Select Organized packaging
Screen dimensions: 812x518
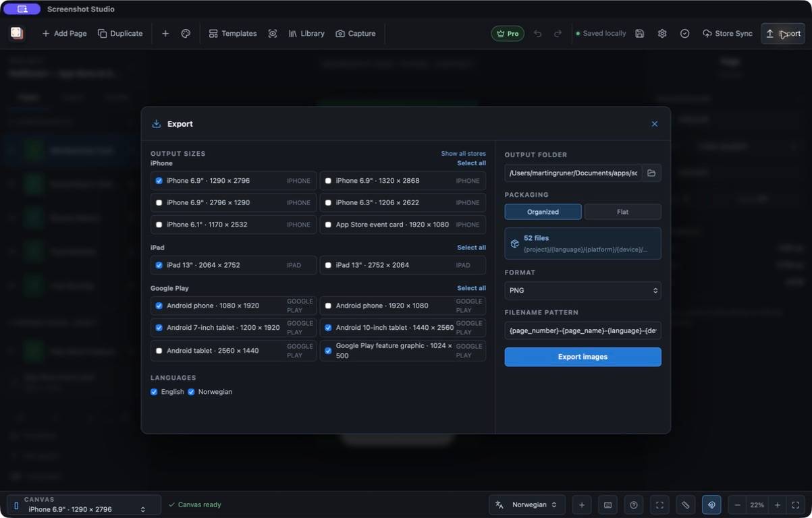[x=543, y=212]
